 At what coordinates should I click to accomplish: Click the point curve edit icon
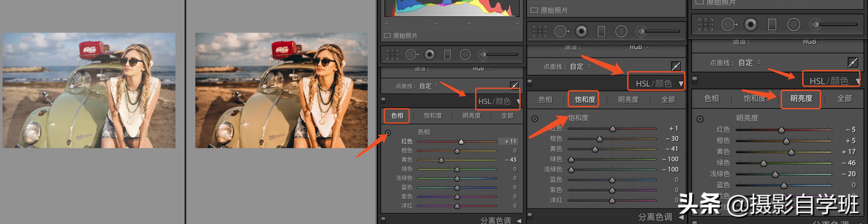(514, 86)
